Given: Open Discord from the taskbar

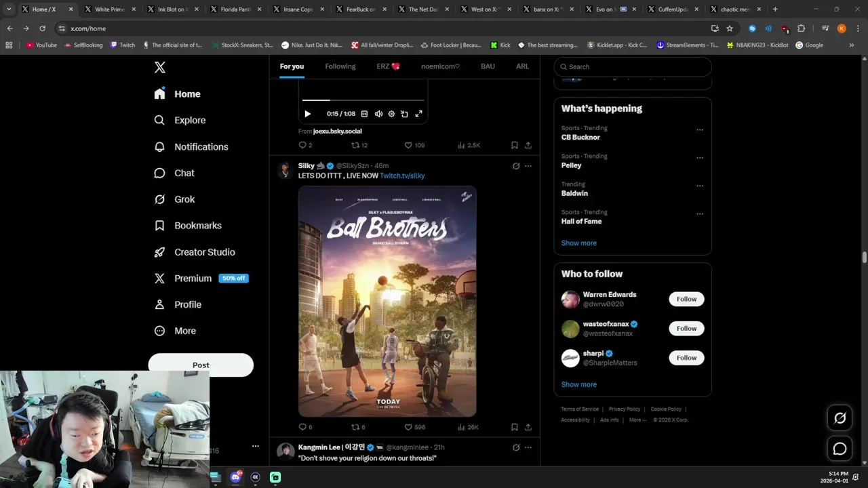Looking at the screenshot, I should point(235,477).
